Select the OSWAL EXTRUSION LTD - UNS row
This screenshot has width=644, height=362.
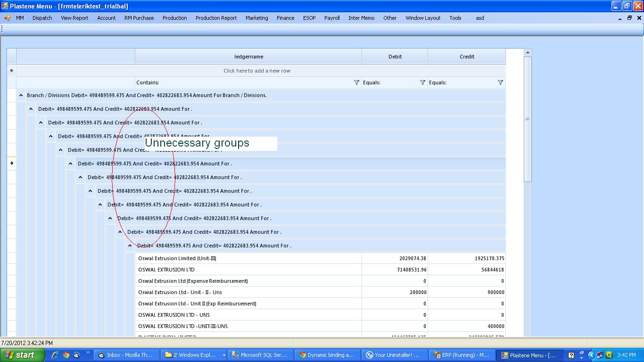[320, 315]
